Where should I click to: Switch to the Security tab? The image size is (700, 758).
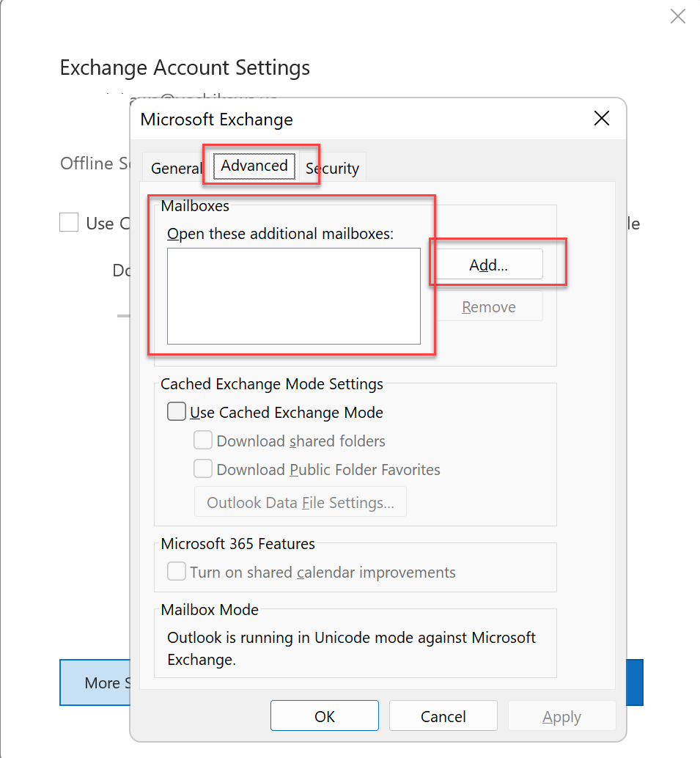pyautogui.click(x=333, y=168)
